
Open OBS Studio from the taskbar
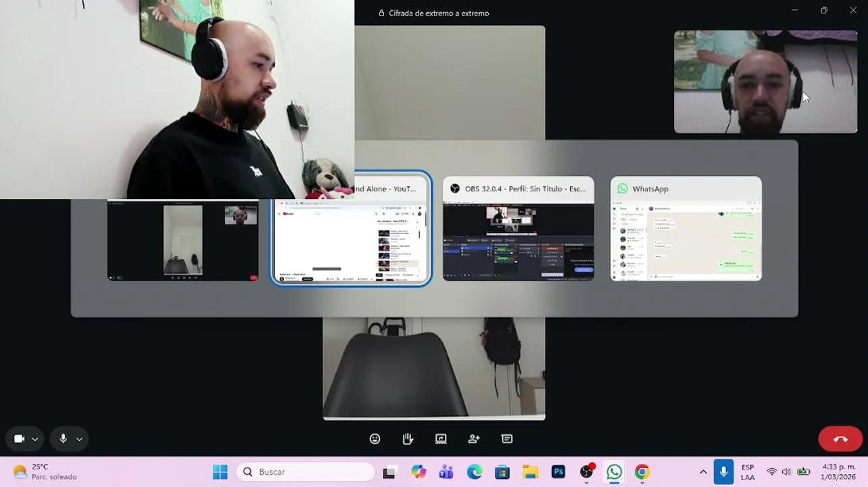click(x=587, y=472)
